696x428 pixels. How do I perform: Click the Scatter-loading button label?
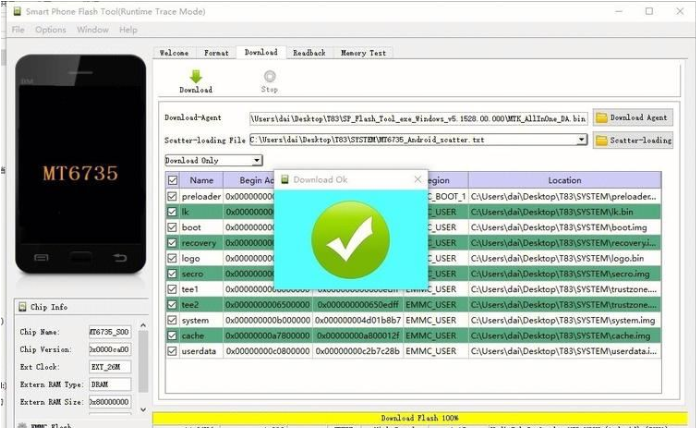tap(641, 140)
